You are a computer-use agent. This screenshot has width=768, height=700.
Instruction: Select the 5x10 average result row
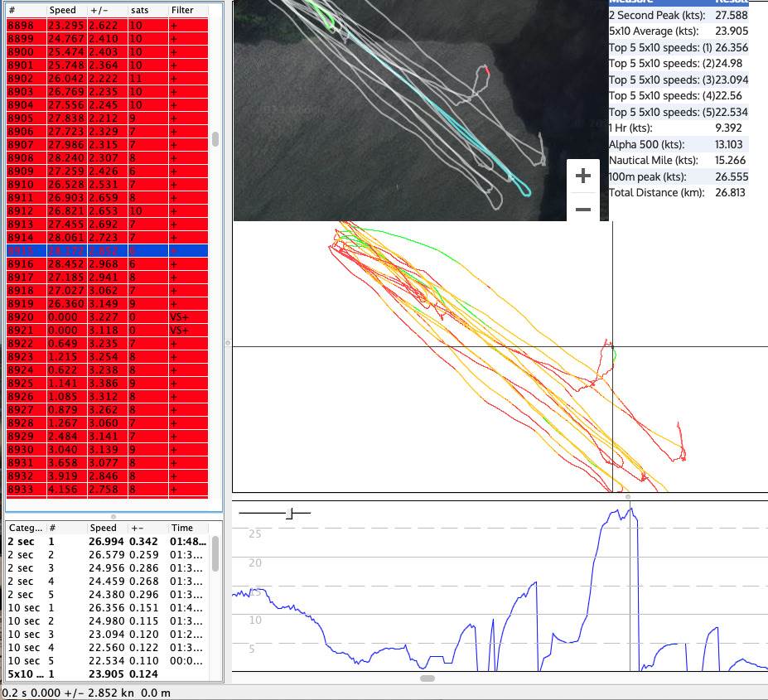(107, 673)
